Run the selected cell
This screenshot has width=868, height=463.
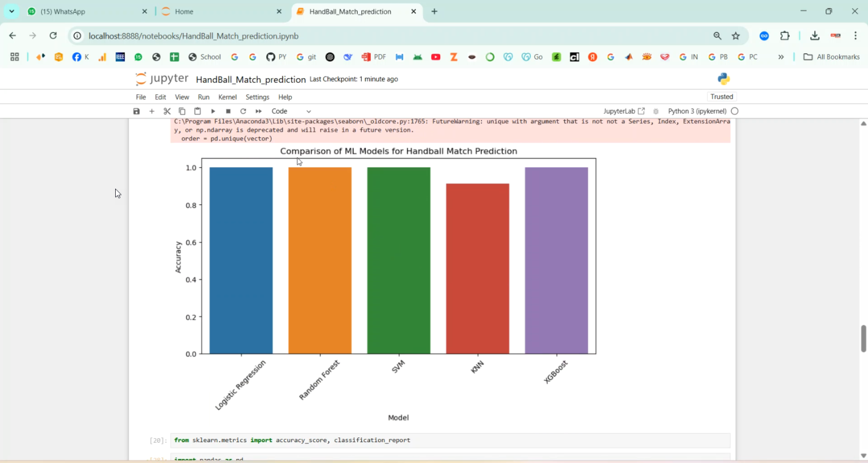click(213, 111)
